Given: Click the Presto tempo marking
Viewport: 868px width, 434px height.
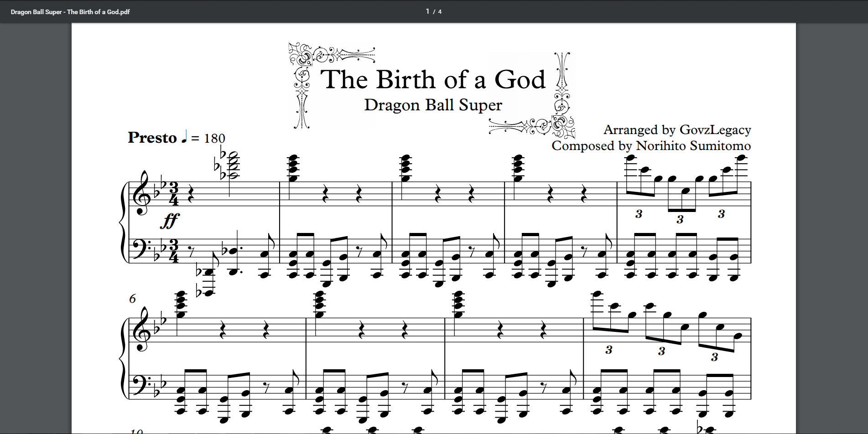Looking at the screenshot, I should pyautogui.click(x=152, y=138).
